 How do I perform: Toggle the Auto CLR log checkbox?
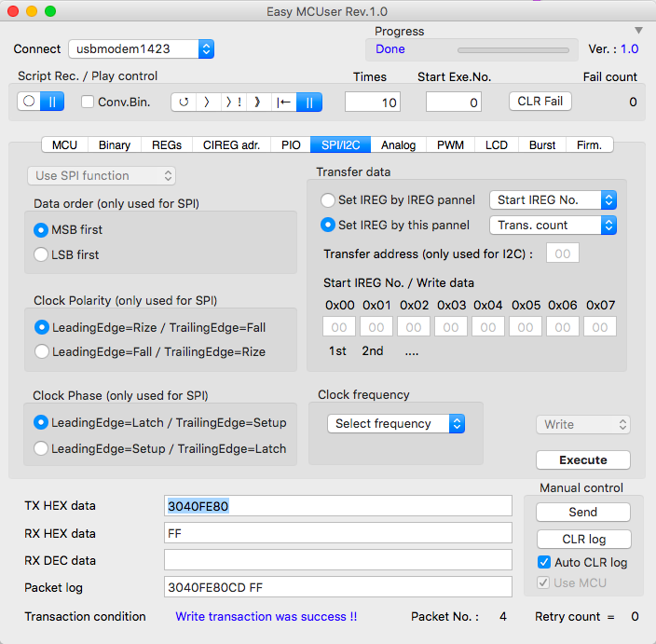pos(544,562)
